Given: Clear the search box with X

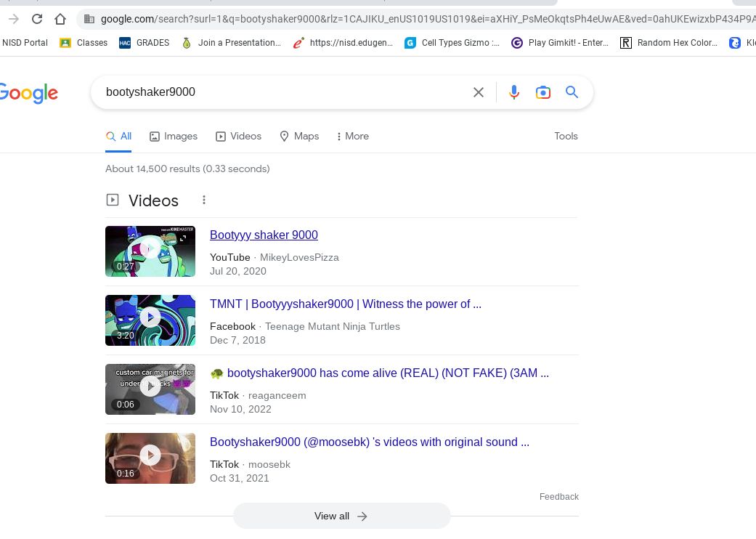Looking at the screenshot, I should tap(479, 92).
